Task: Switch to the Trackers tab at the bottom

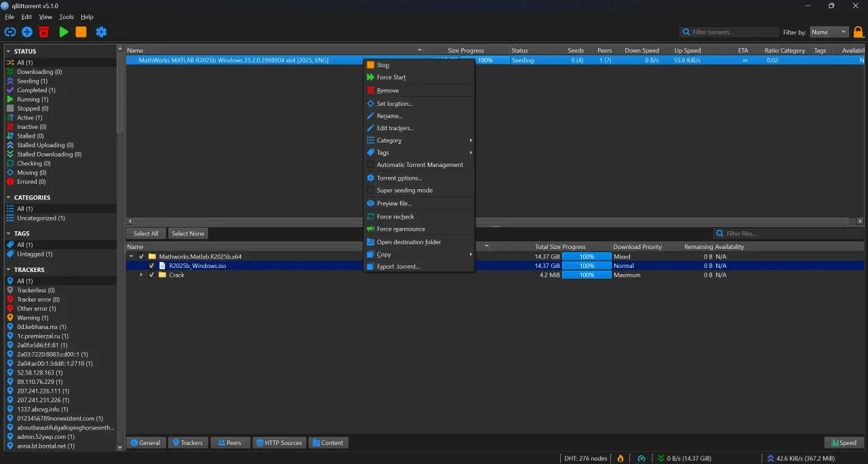Action: click(188, 443)
